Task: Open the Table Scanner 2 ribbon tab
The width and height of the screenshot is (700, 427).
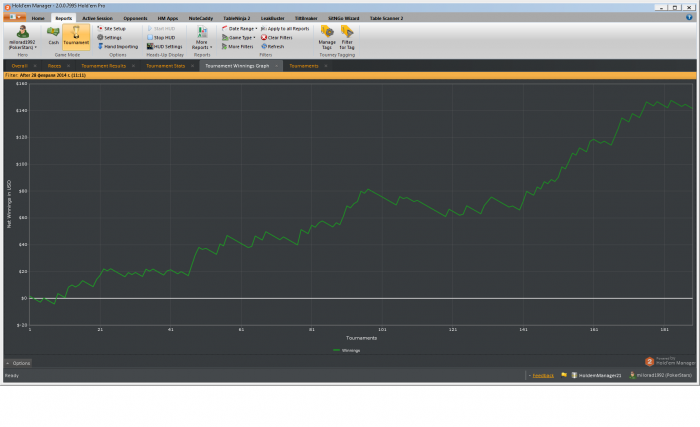Action: (x=387, y=18)
